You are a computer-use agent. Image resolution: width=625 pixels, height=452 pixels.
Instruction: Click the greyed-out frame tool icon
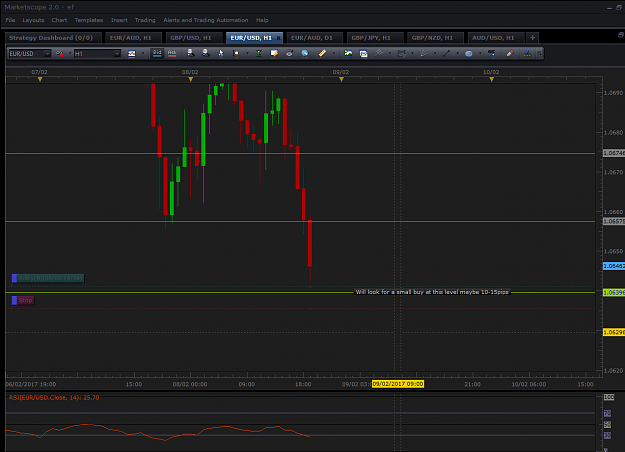click(x=401, y=53)
